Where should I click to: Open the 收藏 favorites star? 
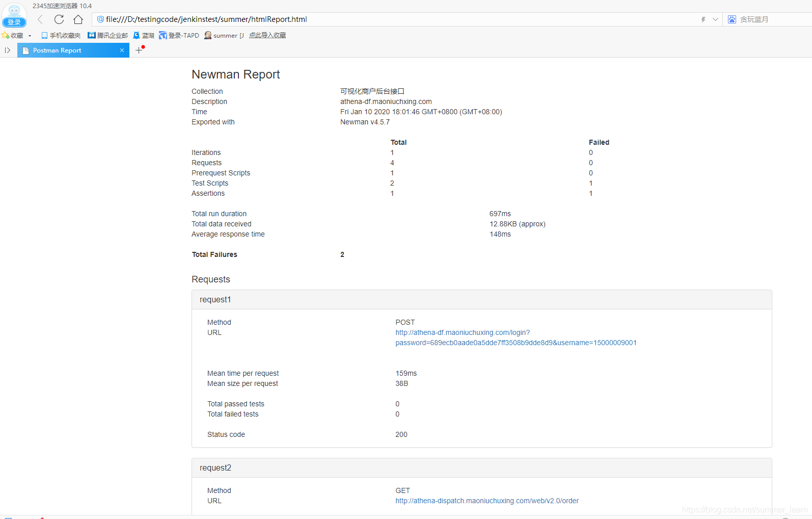pos(13,35)
